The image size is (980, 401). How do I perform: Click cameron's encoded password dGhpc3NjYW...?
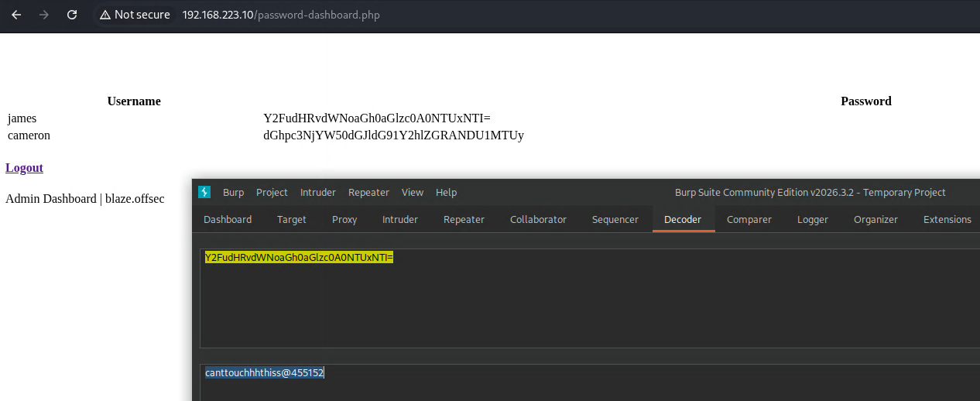tap(393, 135)
